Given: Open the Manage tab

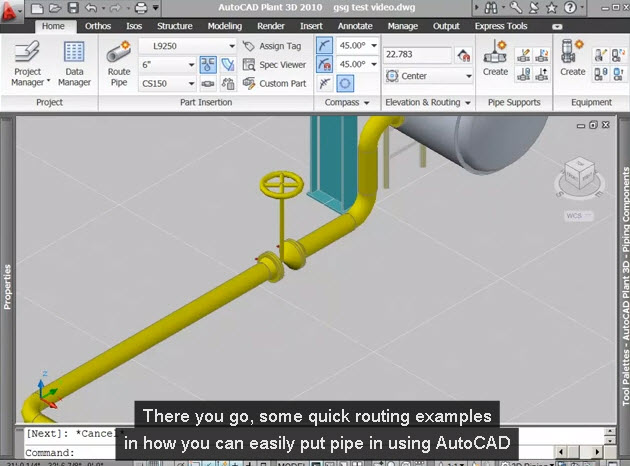Looking at the screenshot, I should coord(403,26).
